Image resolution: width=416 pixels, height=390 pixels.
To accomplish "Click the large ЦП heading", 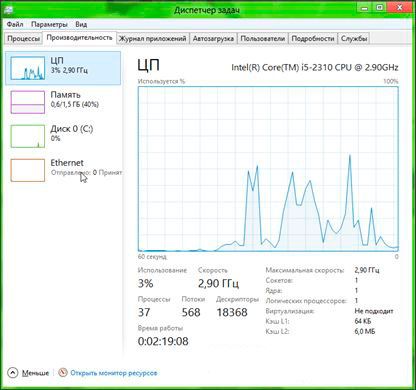I will (148, 65).
